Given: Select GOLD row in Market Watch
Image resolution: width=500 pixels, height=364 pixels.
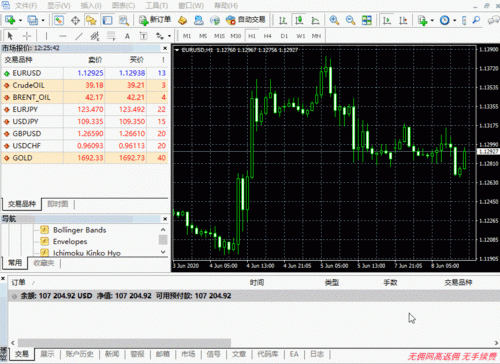Looking at the screenshot, I should 85,158.
